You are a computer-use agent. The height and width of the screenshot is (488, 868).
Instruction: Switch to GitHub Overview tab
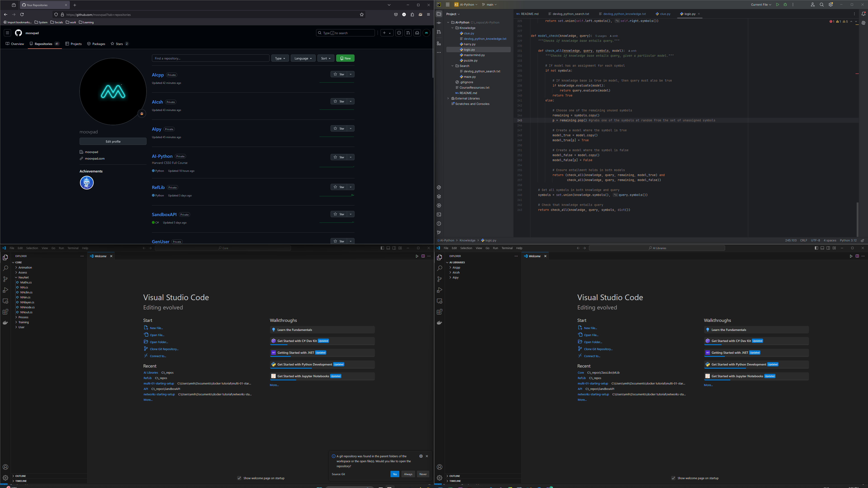15,44
